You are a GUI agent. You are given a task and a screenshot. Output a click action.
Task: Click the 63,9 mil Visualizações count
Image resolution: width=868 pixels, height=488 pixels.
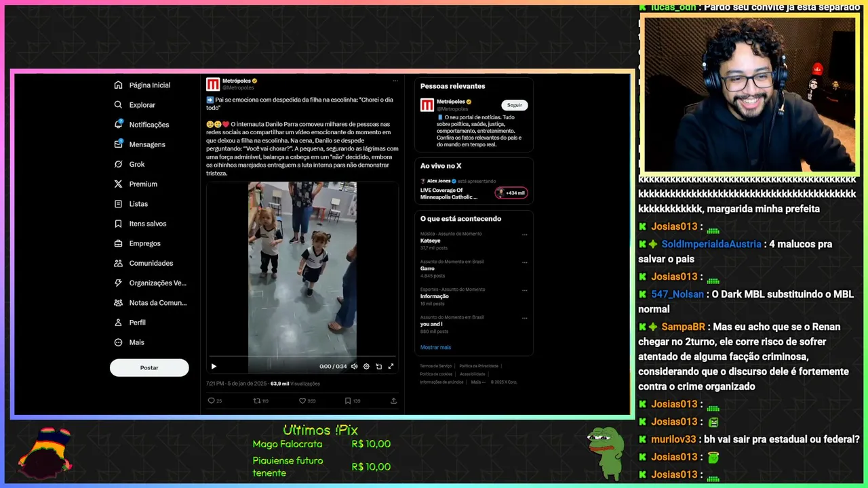[x=295, y=384]
